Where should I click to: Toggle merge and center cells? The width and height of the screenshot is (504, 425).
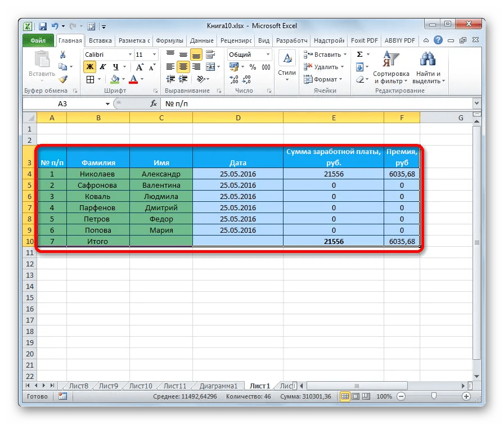click(210, 67)
